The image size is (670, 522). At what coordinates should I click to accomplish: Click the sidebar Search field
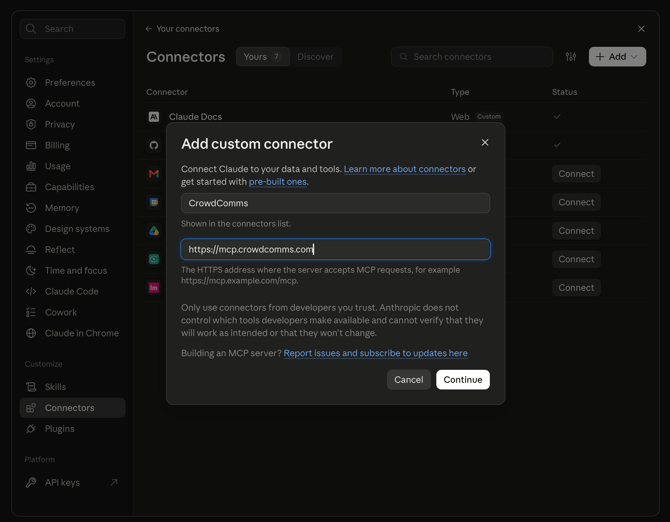click(x=72, y=29)
